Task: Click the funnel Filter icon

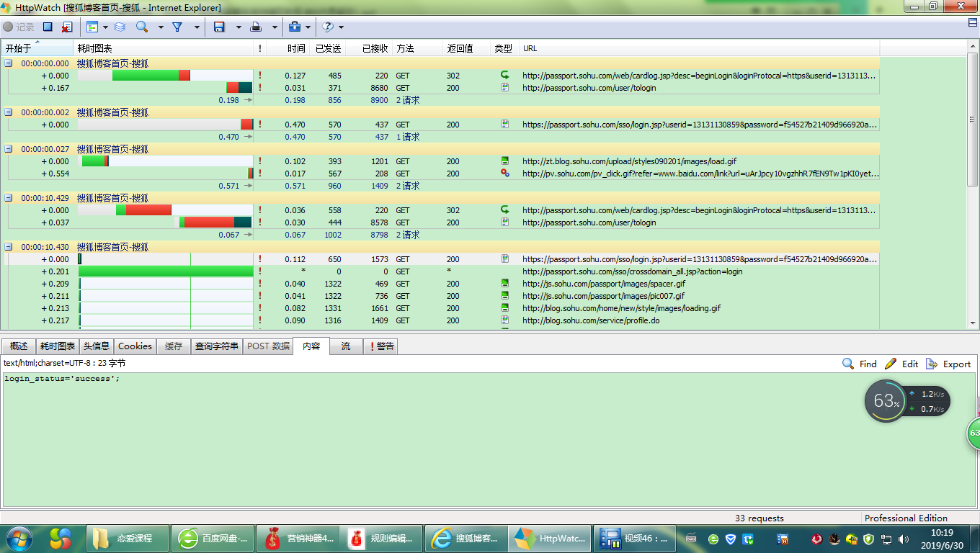Action: tap(177, 27)
